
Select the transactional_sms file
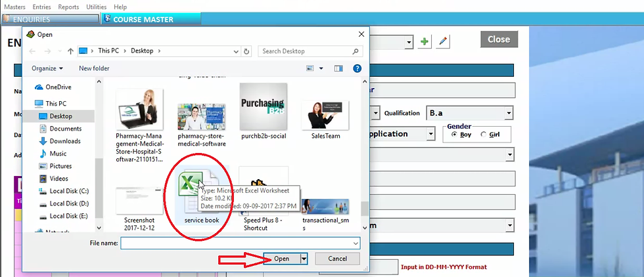coord(325,214)
